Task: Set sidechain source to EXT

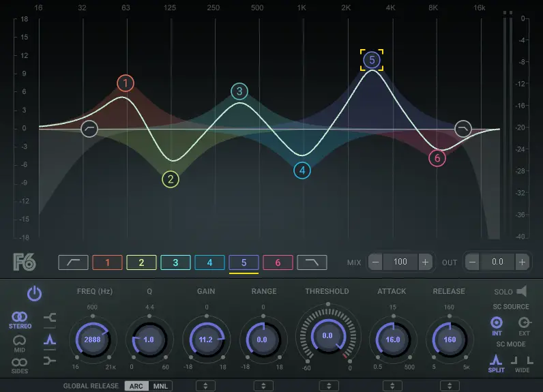Action: pos(525,326)
